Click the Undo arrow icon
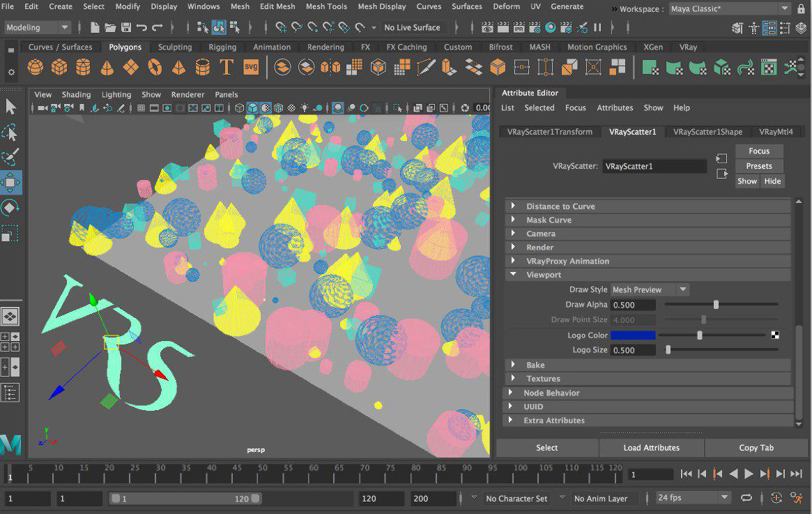 pyautogui.click(x=141, y=27)
